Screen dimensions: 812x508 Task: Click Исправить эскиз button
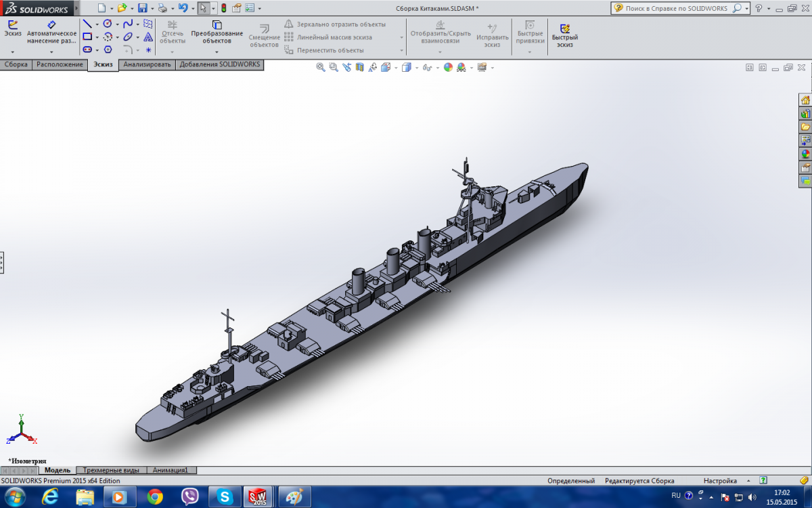[x=492, y=37]
